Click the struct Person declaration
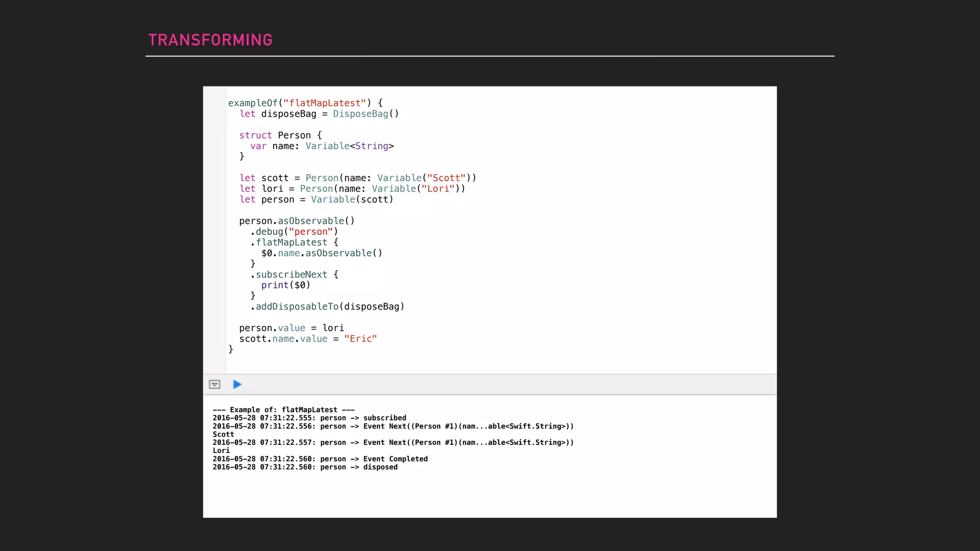This screenshot has width=980, height=551. [280, 135]
